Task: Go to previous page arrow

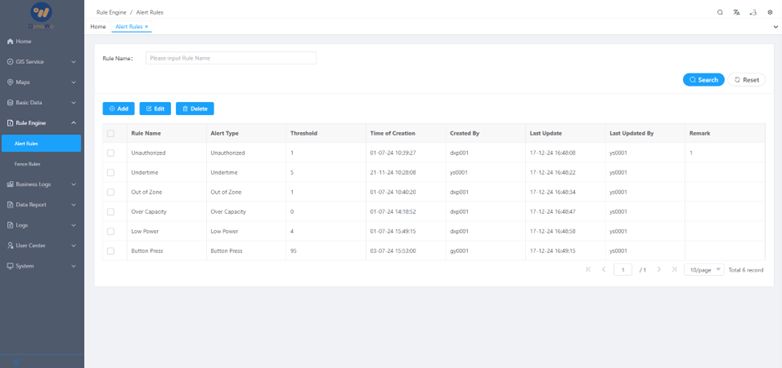Action: (603, 270)
